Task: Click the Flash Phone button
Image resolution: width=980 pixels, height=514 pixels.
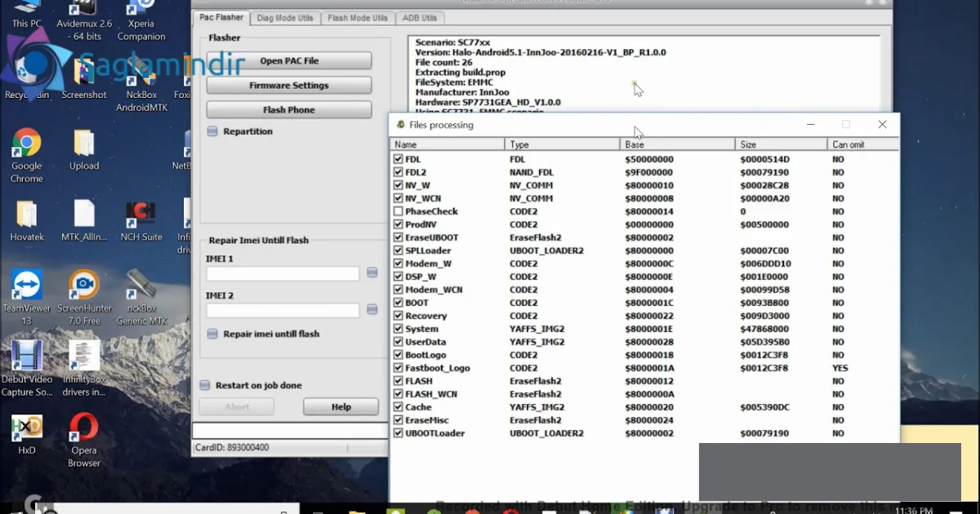Action: 289,110
